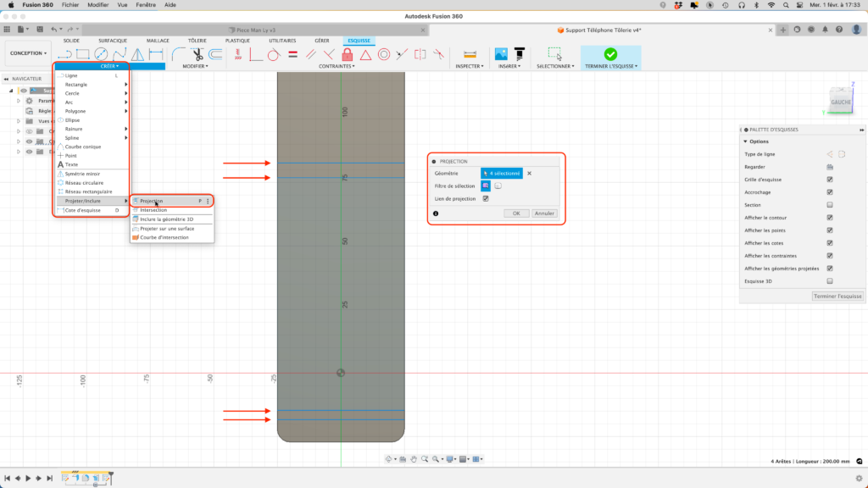This screenshot has height=488, width=868.
Task: Open the Insérer dropdown menu
Action: coord(509,66)
